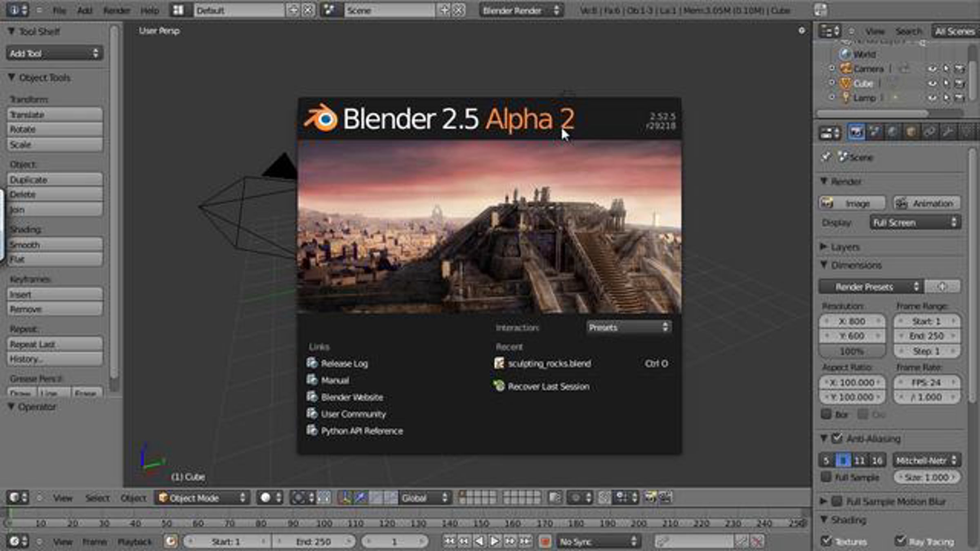Open the File menu
This screenshot has height=551, width=980.
point(60,10)
